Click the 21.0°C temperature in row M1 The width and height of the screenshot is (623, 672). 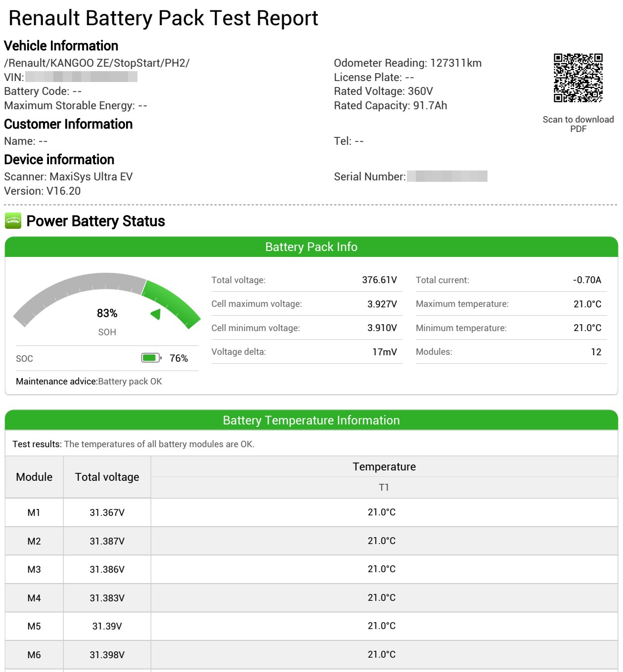[x=382, y=512]
